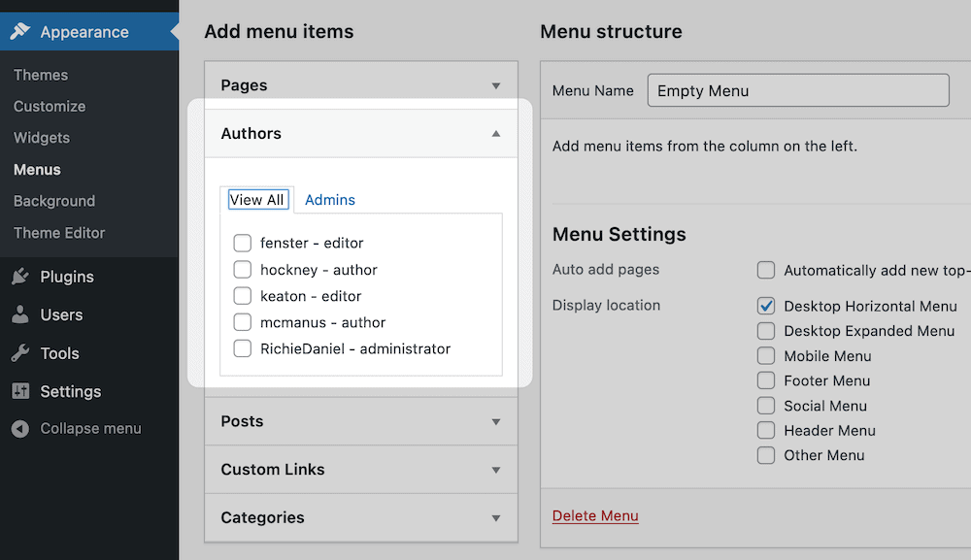Click inside the Menu Name field

tap(796, 89)
